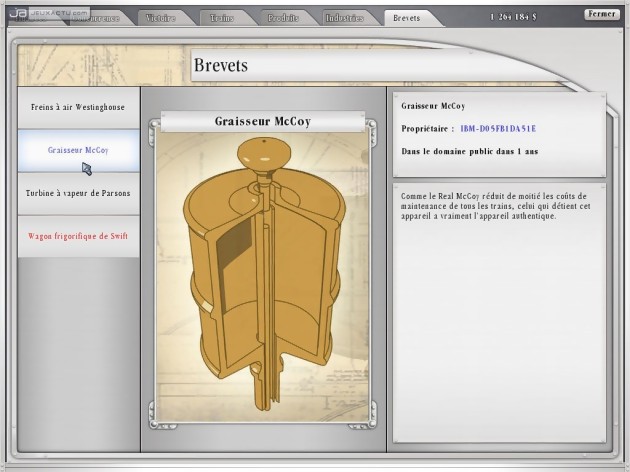Click 'Dans le domaine public dans 1 ans' text
630x472 pixels.
point(470,151)
